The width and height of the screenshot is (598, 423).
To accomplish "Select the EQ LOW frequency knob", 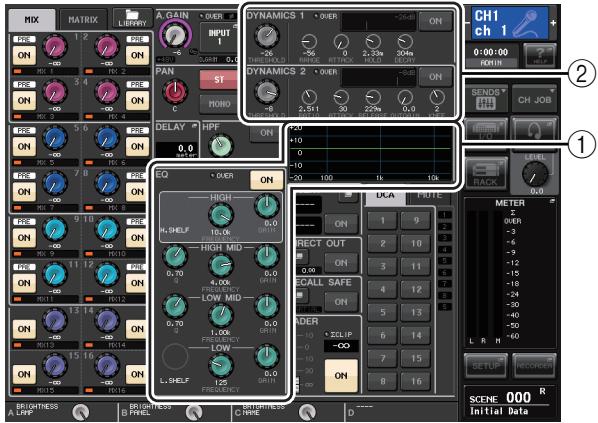I will tap(221, 365).
